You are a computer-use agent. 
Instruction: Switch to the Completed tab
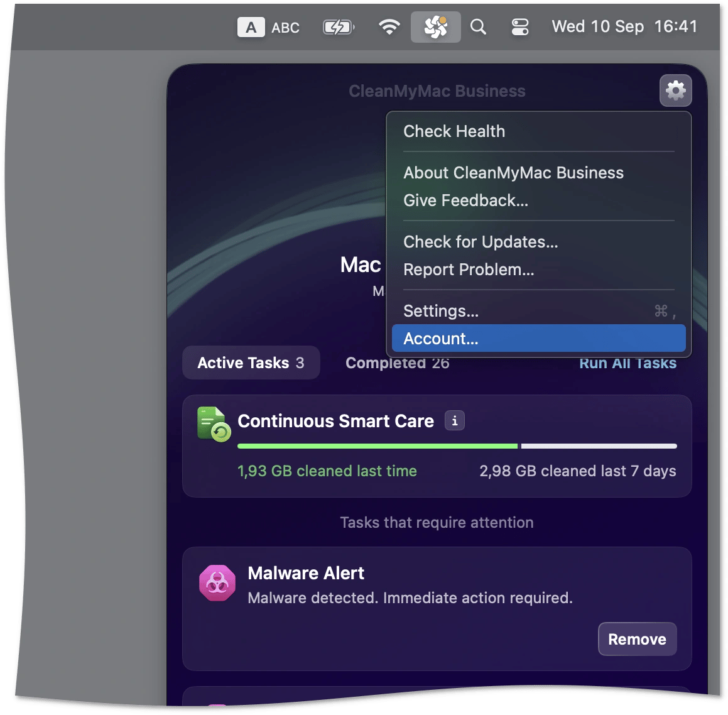click(x=398, y=363)
